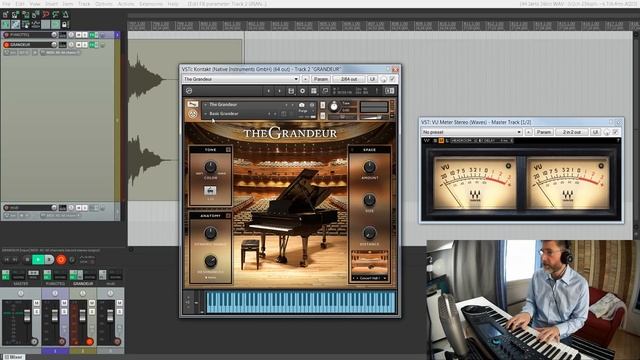Toggle the repeat loop icon in transport
The image size is (640, 360).
(x=72, y=259)
